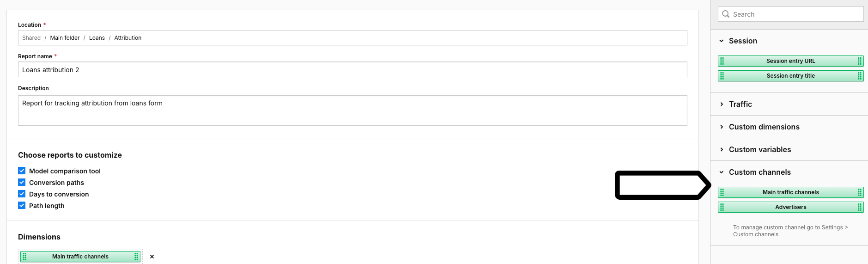Grab left drag handle of Session entry title

point(722,76)
